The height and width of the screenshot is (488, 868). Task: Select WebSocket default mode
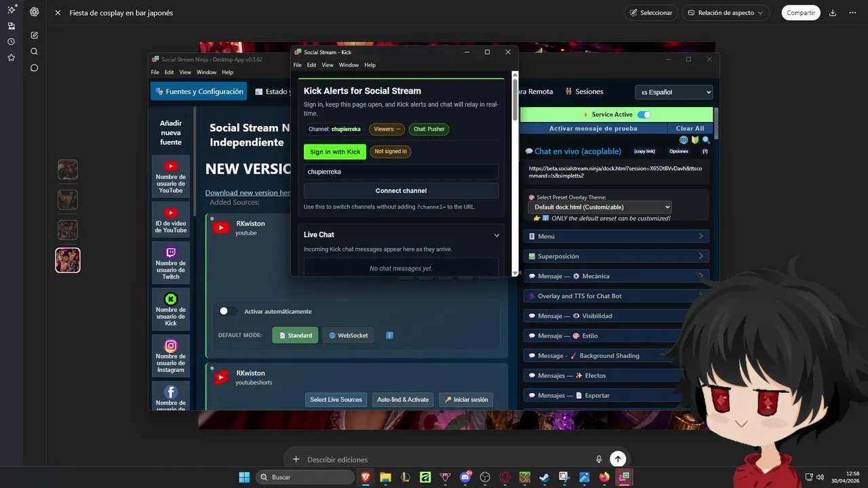point(348,335)
